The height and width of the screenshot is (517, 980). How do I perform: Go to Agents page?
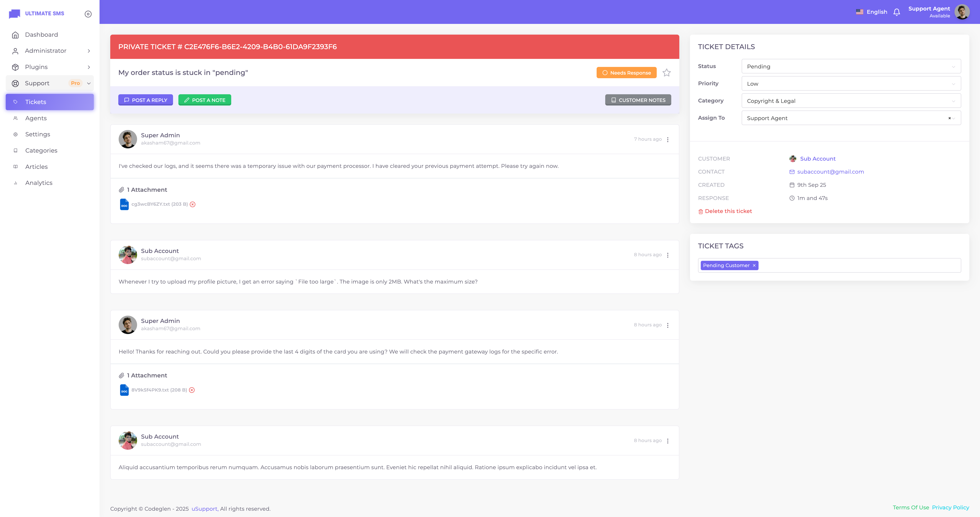pyautogui.click(x=36, y=118)
